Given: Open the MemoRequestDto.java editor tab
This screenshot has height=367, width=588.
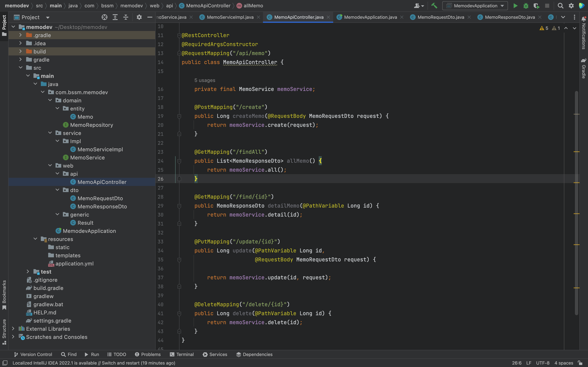Looking at the screenshot, I should [441, 17].
